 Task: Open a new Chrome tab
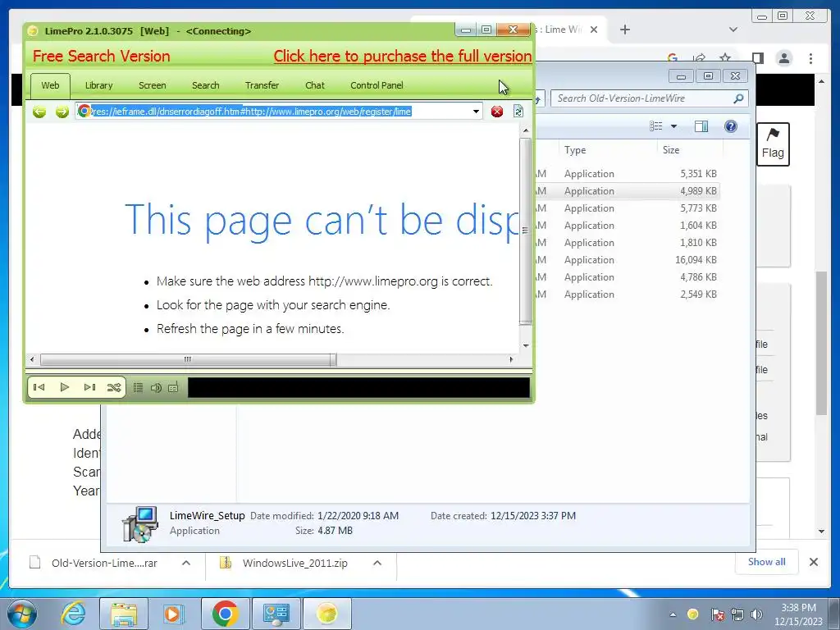pos(624,30)
